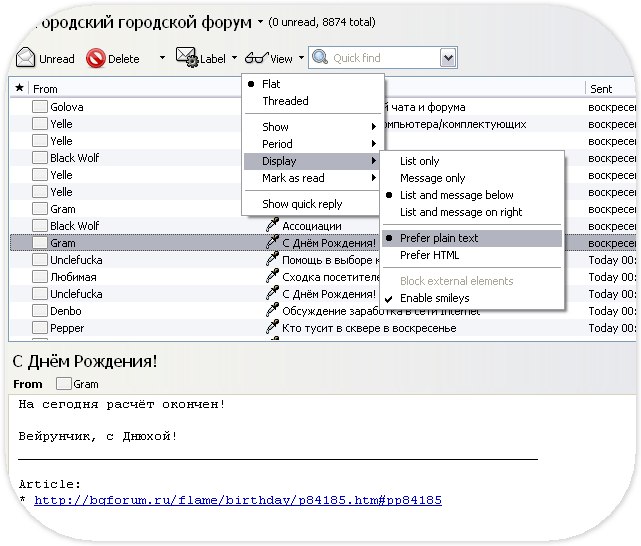This screenshot has width=641, height=546.
Task: Expand the Delete button dropdown arrow
Action: click(x=162, y=58)
